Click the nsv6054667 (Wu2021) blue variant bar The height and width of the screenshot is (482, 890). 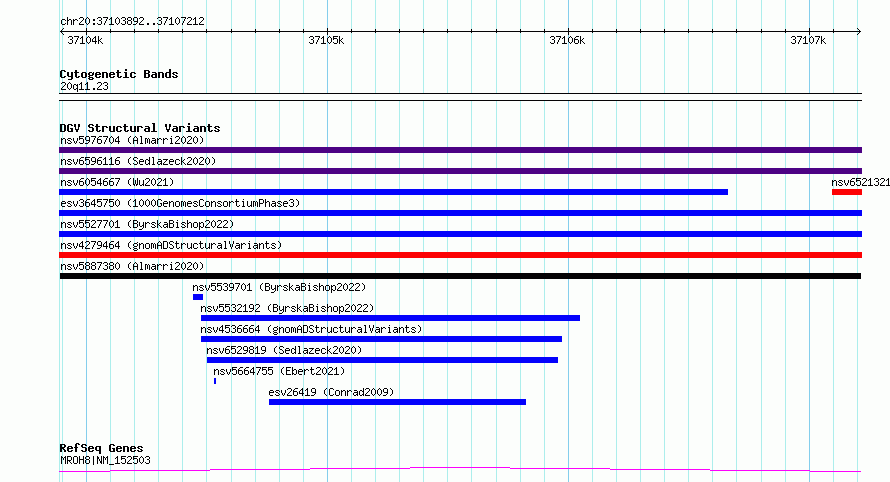pos(393,192)
